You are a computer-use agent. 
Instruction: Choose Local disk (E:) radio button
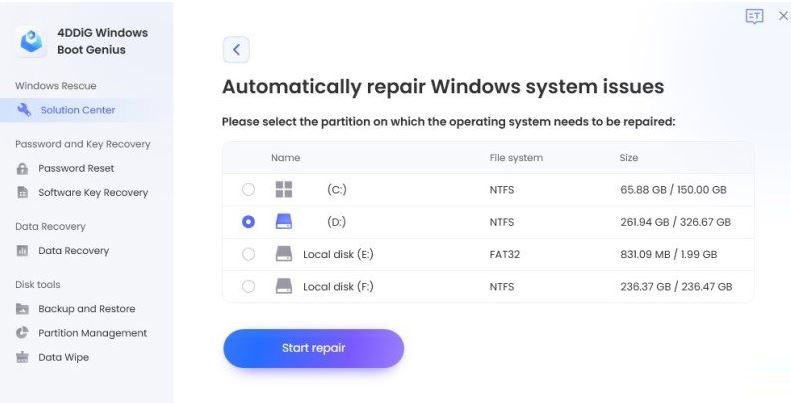tap(248, 254)
